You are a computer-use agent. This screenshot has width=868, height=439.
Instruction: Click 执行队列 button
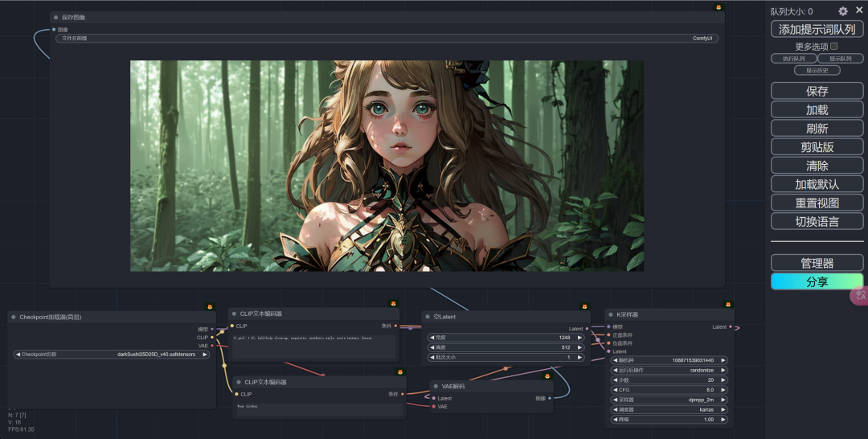794,58
